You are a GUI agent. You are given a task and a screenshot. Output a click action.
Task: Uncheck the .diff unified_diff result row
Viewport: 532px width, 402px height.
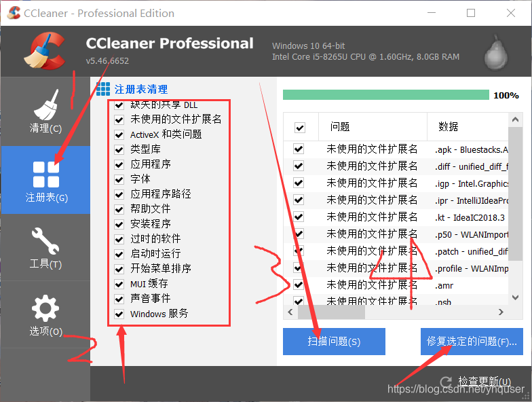point(299,166)
